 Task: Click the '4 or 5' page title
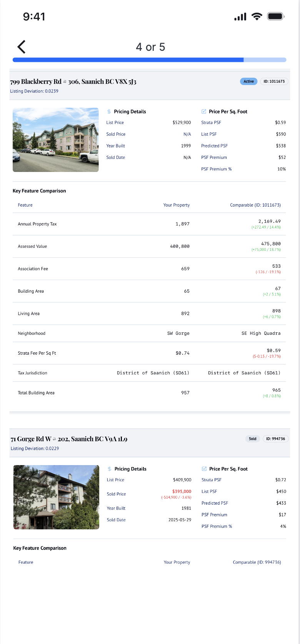pyautogui.click(x=150, y=47)
